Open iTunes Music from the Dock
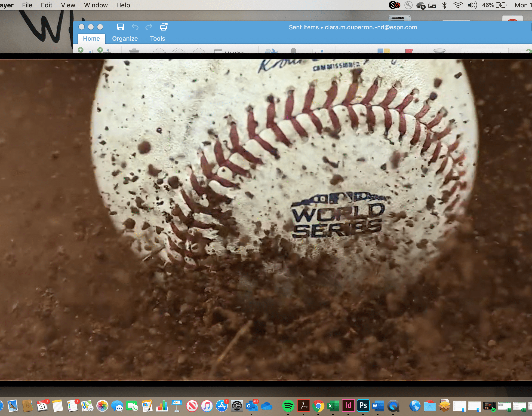Image resolution: width=532 pixels, height=416 pixels. pos(207,406)
